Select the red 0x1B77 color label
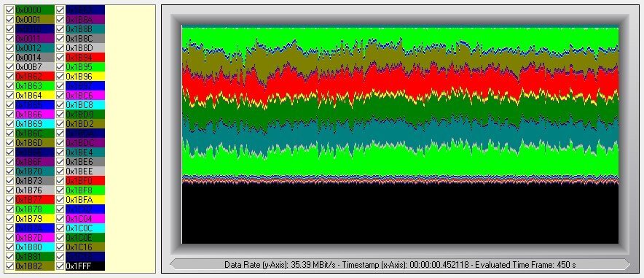 [34, 199]
